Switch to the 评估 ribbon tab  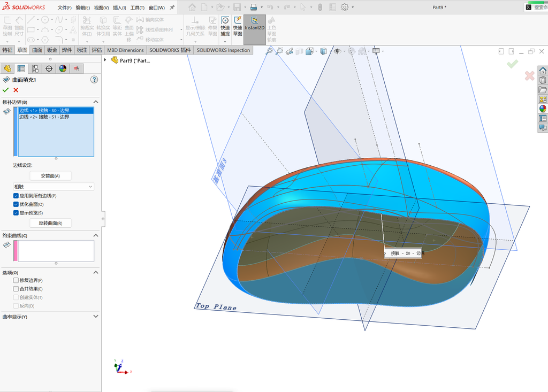tap(97, 50)
